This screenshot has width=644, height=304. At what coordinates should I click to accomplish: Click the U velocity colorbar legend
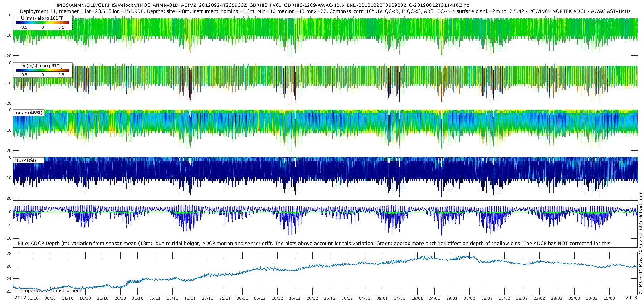pyautogui.click(x=43, y=23)
